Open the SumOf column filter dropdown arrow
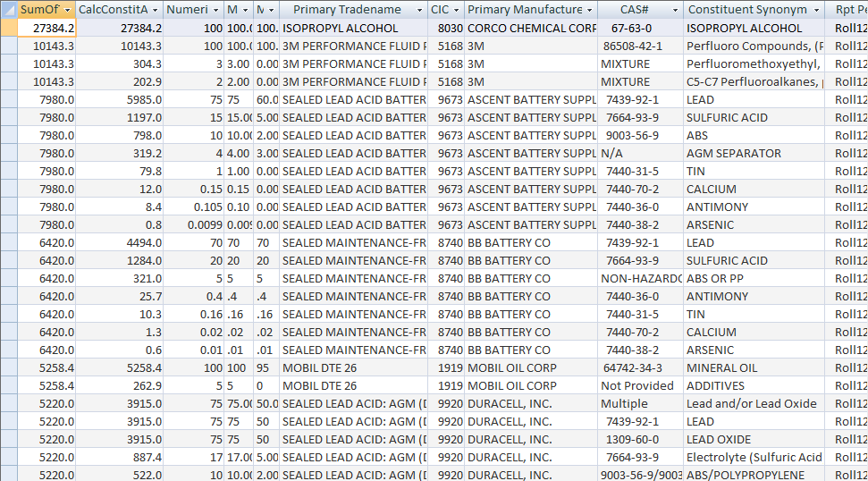 pyautogui.click(x=68, y=10)
